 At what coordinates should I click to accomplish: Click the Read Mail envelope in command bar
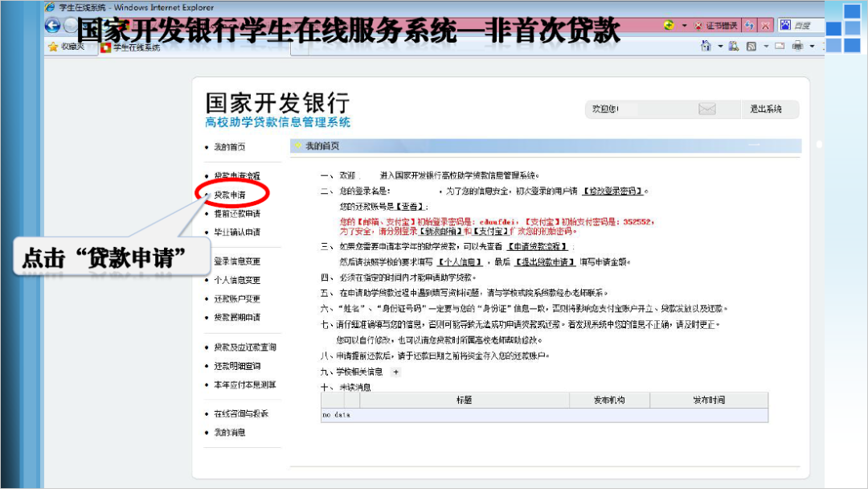tap(780, 46)
